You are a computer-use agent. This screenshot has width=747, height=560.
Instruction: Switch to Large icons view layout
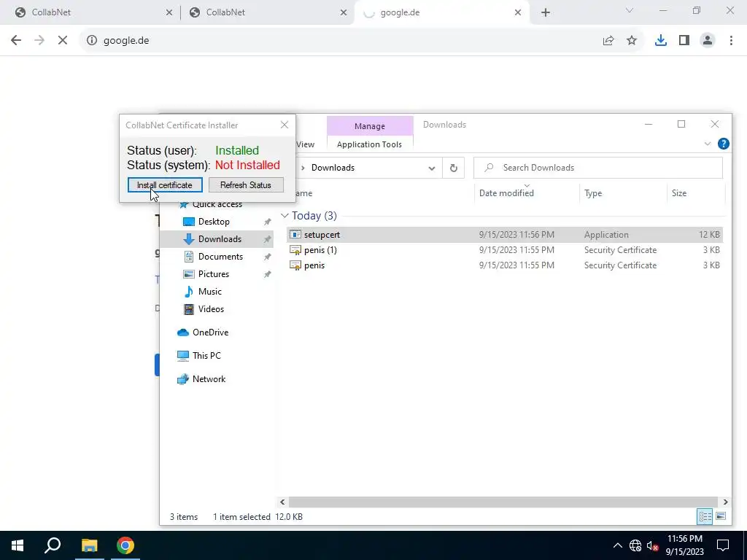[x=721, y=516]
